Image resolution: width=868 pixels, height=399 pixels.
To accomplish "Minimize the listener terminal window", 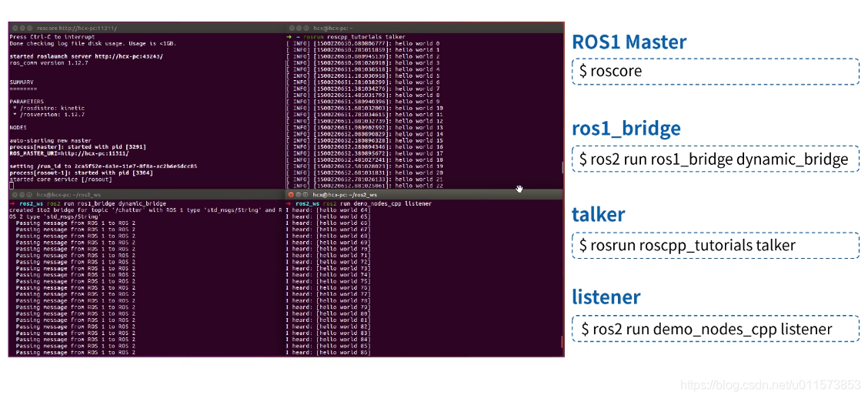I will (299, 195).
